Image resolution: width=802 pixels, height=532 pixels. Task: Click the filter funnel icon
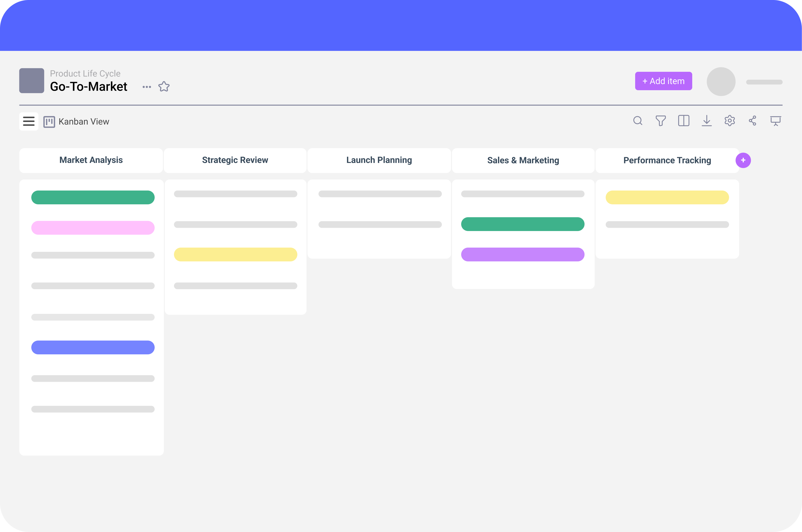pos(660,121)
